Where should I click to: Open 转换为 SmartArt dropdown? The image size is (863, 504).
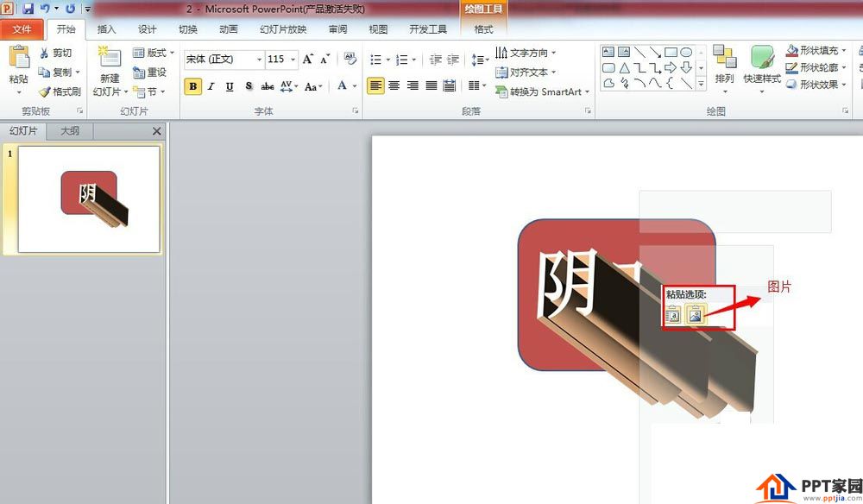point(543,91)
